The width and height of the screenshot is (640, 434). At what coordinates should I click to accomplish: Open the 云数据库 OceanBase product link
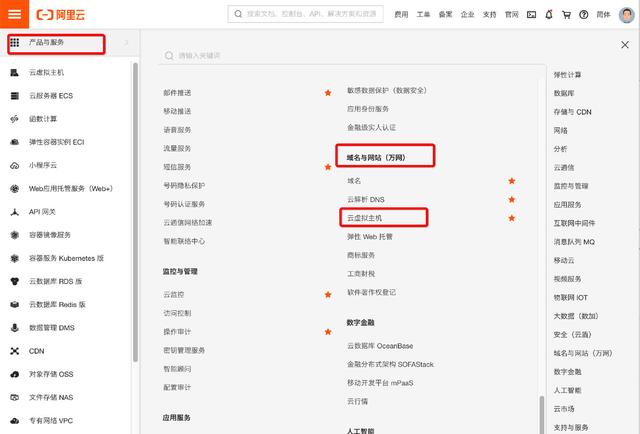tap(380, 346)
